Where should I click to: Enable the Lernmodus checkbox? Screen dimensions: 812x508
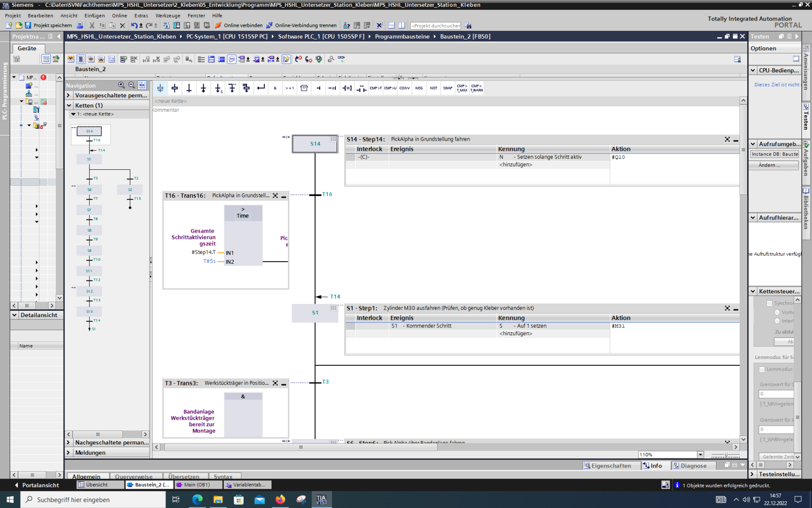click(x=762, y=369)
